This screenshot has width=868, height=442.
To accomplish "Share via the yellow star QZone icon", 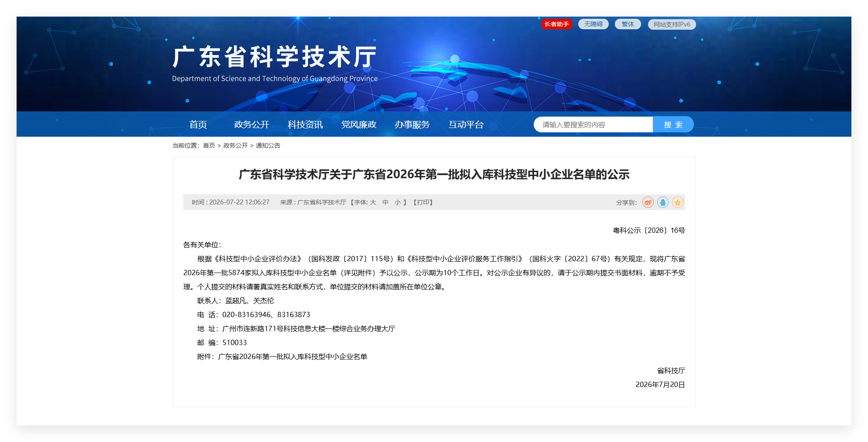I will click(677, 202).
